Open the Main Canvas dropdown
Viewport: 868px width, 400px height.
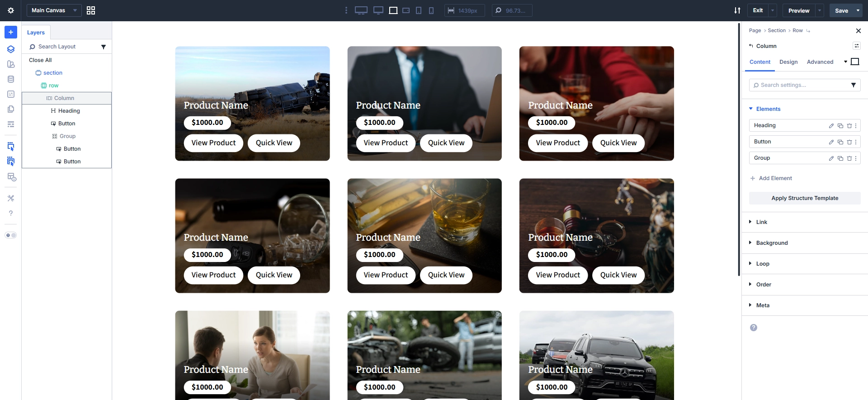pos(54,10)
